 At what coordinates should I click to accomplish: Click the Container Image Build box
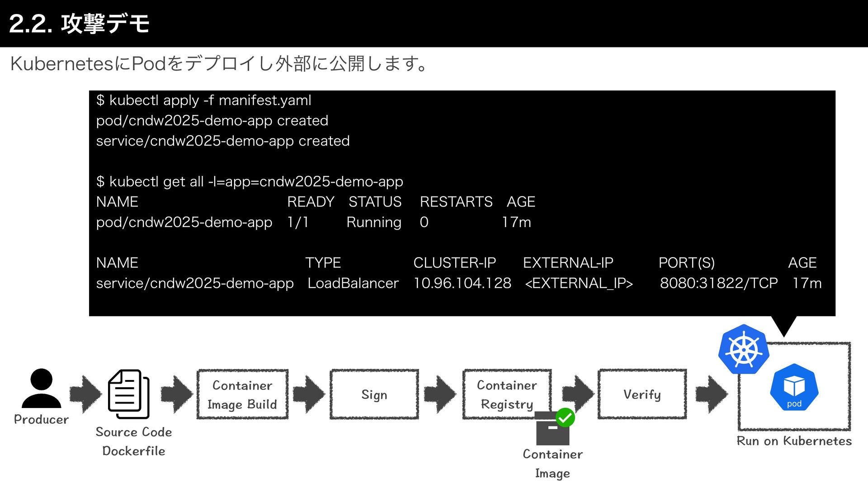coord(242,394)
